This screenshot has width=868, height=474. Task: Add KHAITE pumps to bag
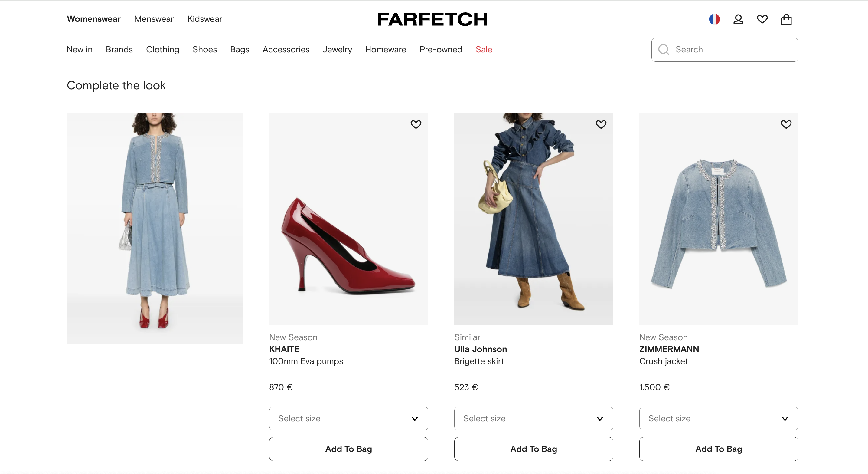(x=348, y=449)
